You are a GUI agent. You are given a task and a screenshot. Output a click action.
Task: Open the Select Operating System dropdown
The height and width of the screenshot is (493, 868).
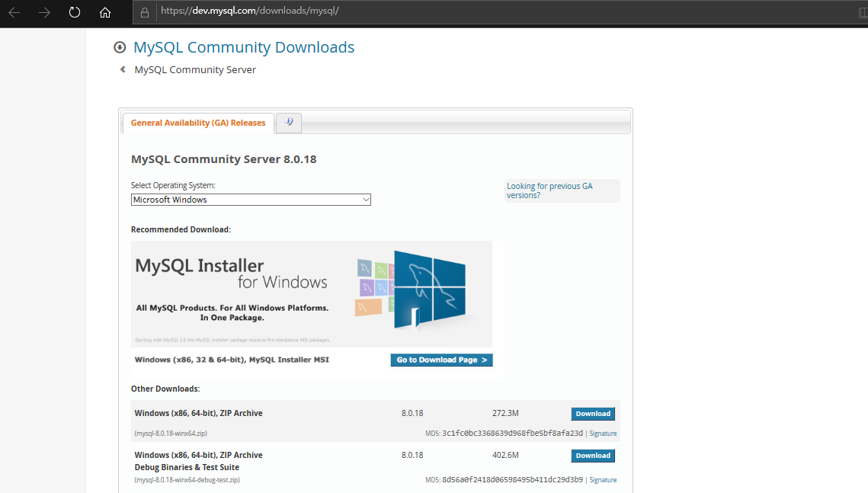coord(251,200)
